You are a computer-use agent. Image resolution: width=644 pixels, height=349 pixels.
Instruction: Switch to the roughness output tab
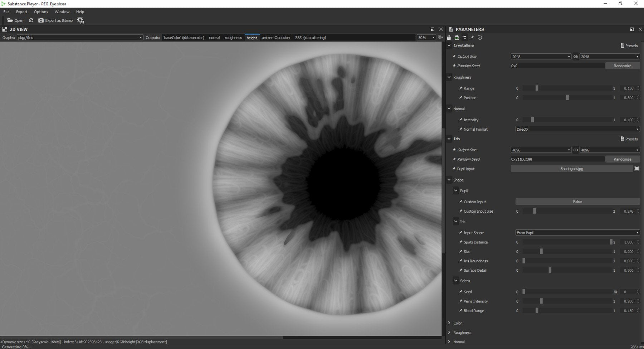(233, 38)
